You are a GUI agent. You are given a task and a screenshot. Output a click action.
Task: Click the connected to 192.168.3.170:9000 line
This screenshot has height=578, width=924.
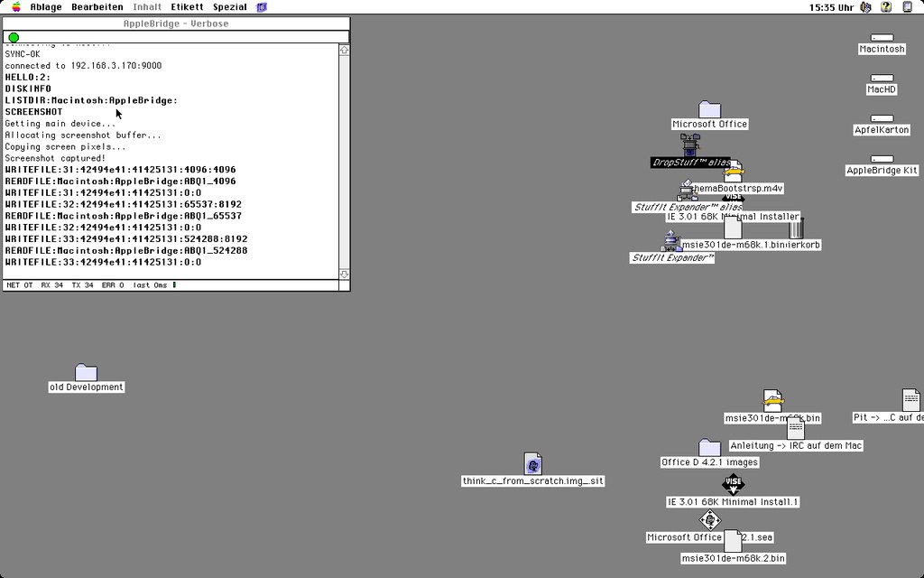83,65
